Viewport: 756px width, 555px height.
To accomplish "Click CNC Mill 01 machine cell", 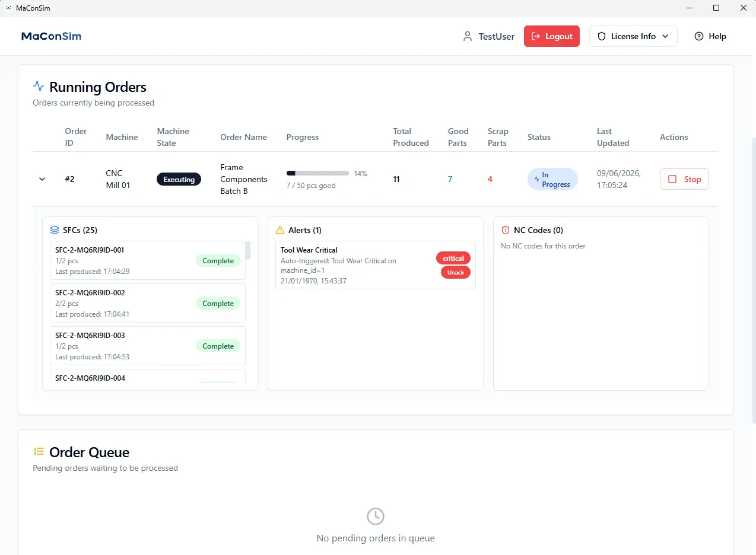I will (118, 179).
